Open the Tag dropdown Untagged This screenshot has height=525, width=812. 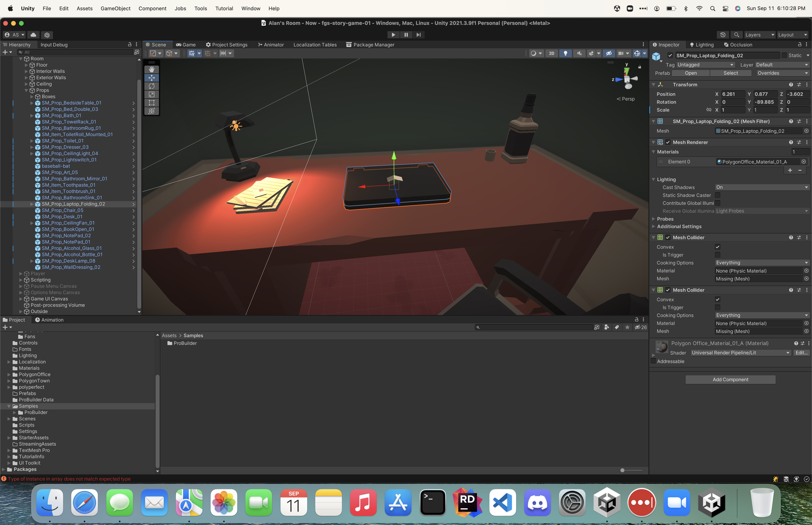706,65
